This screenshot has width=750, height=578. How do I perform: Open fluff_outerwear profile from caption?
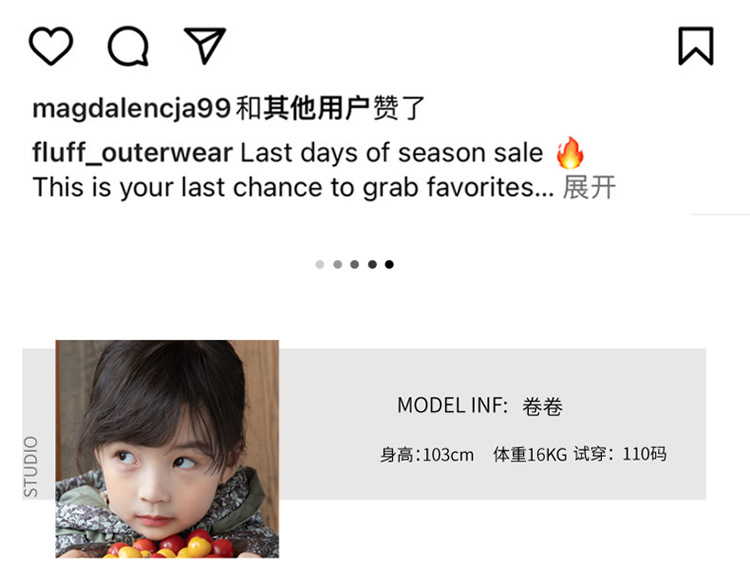132,153
